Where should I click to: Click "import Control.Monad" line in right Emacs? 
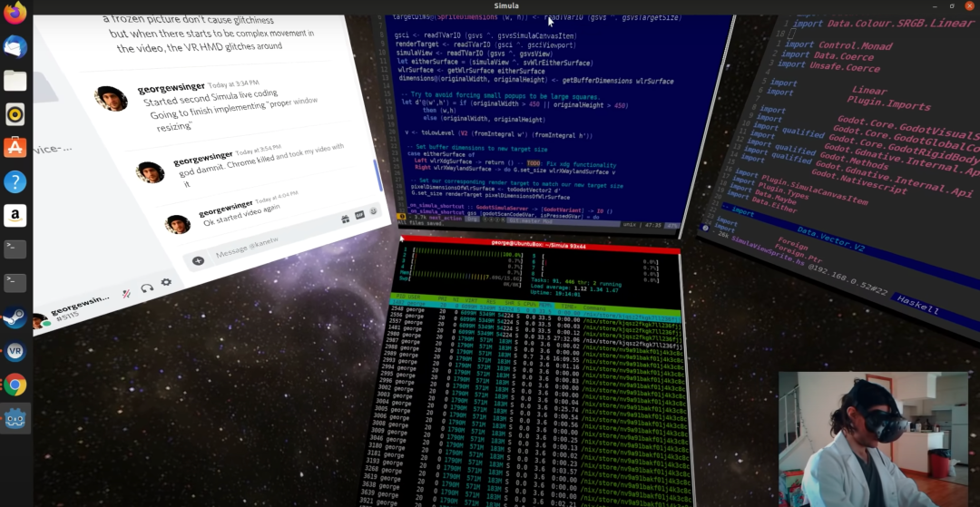tap(838, 45)
